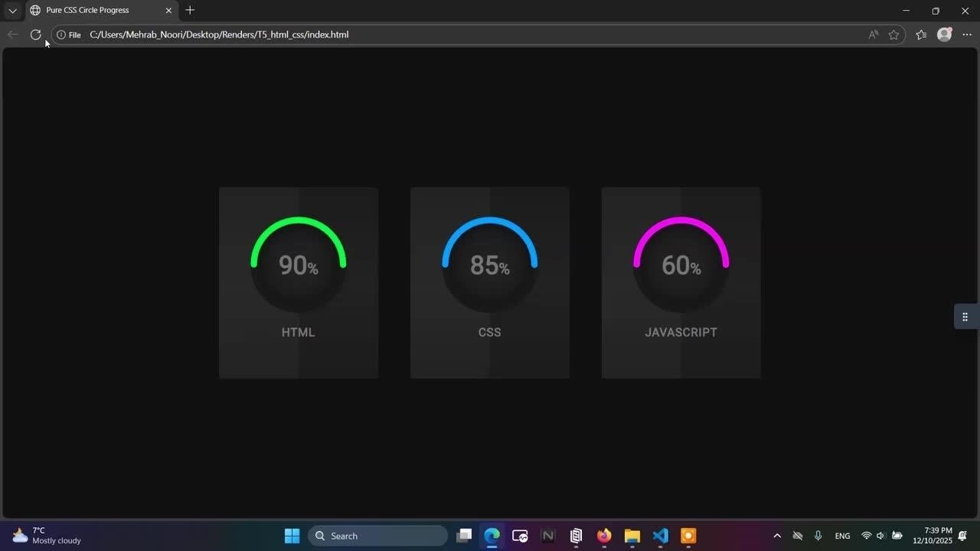
Task: Add this page to favorites with star icon
Action: click(x=893, y=34)
